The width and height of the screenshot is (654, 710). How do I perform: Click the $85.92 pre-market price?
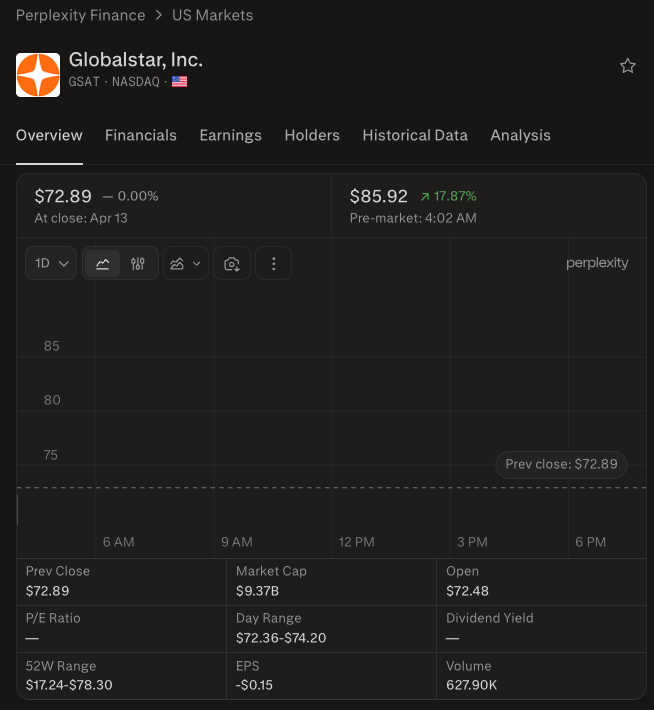pyautogui.click(x=379, y=196)
